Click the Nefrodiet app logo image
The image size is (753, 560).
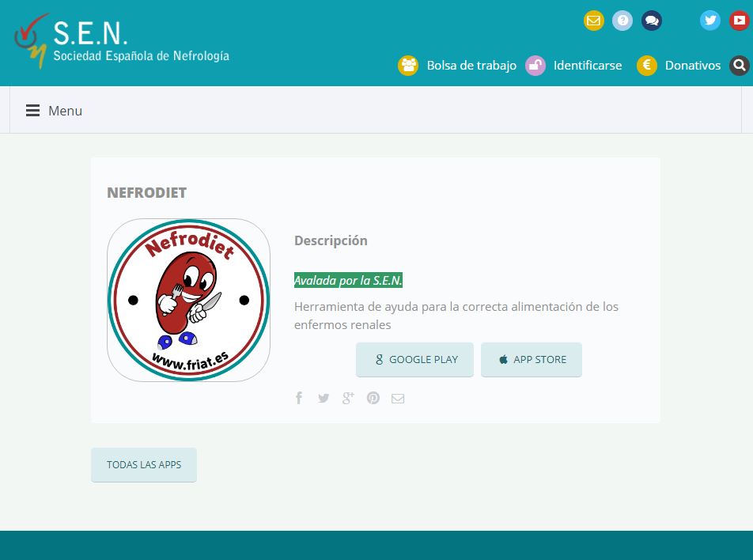tap(189, 301)
